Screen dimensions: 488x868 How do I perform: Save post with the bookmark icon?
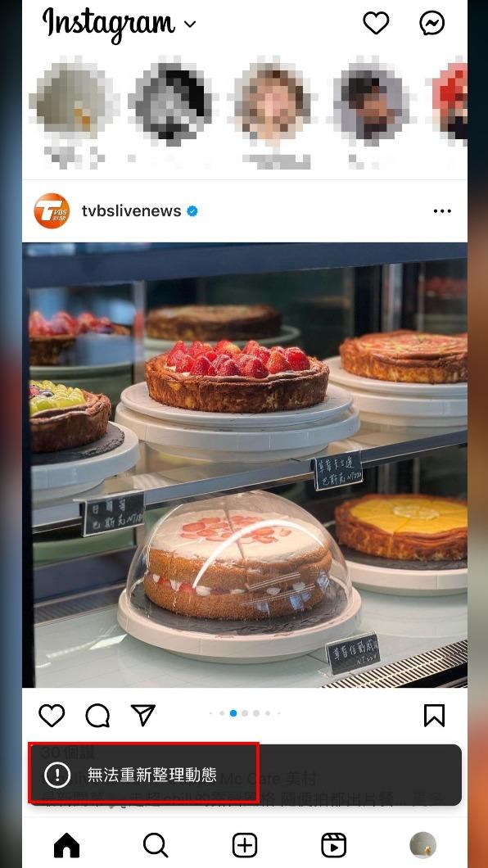[434, 715]
